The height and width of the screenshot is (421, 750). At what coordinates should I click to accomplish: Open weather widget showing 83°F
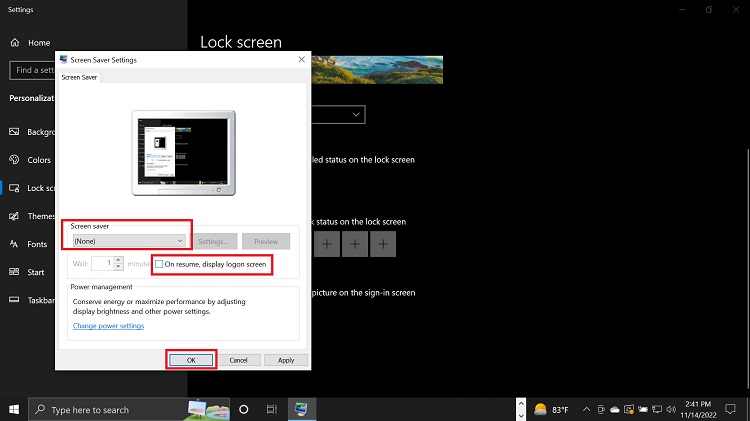click(553, 409)
